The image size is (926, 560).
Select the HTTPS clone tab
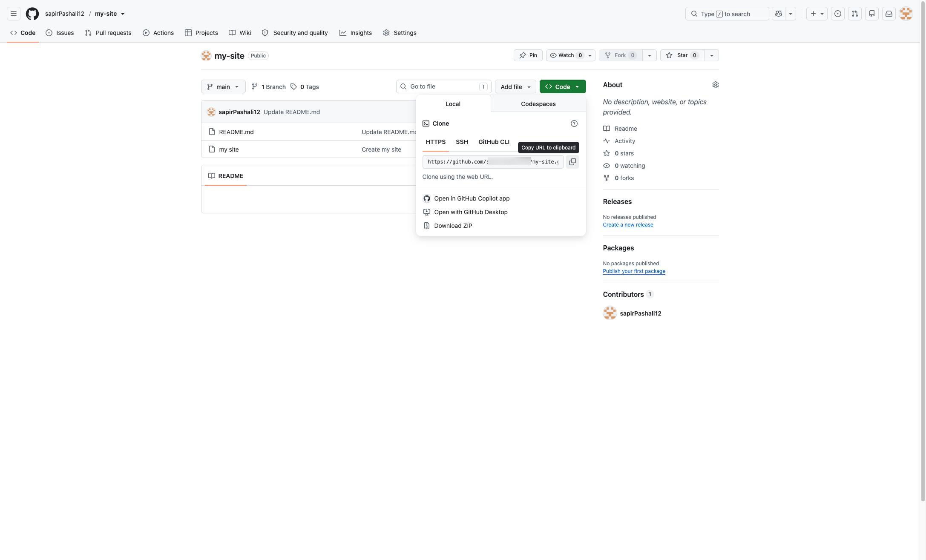[436, 142]
